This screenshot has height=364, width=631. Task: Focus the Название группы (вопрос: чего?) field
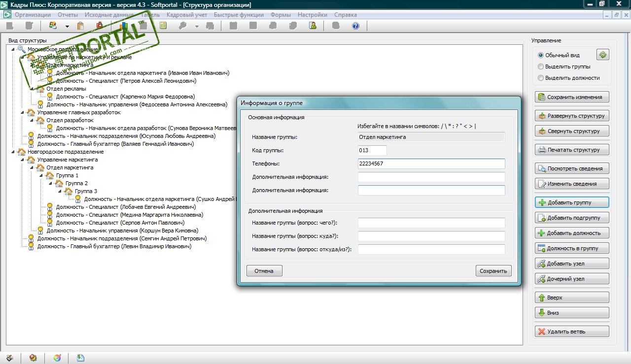(x=431, y=223)
